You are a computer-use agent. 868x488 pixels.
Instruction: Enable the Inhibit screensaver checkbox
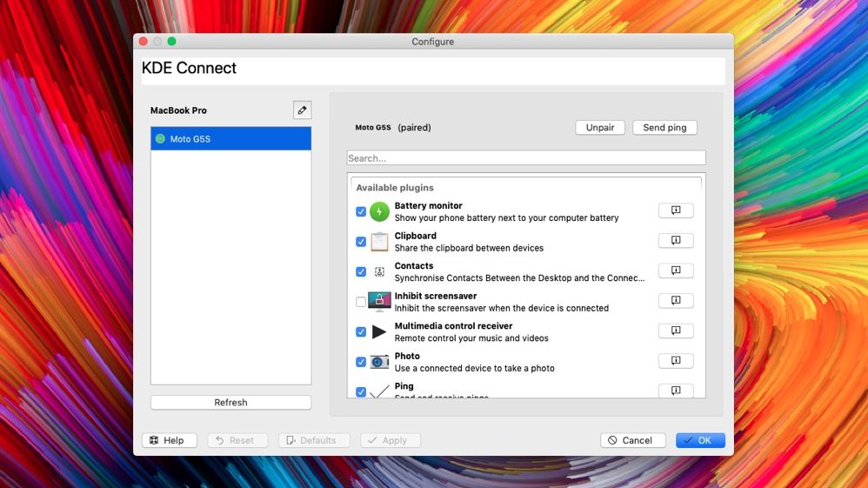361,302
